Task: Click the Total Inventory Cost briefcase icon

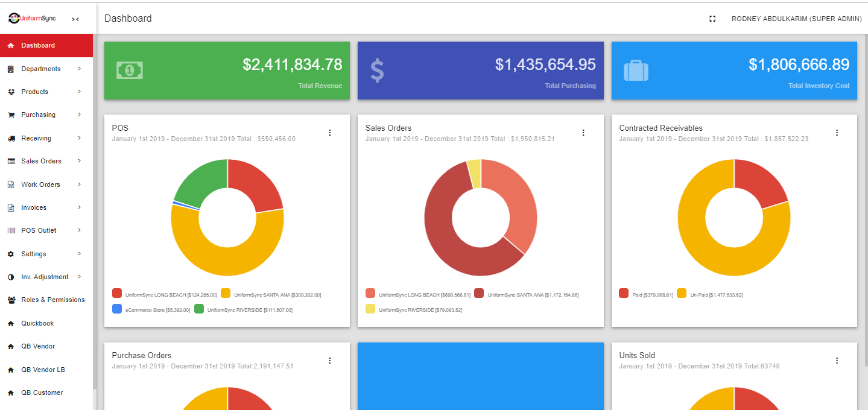Action: pos(636,71)
